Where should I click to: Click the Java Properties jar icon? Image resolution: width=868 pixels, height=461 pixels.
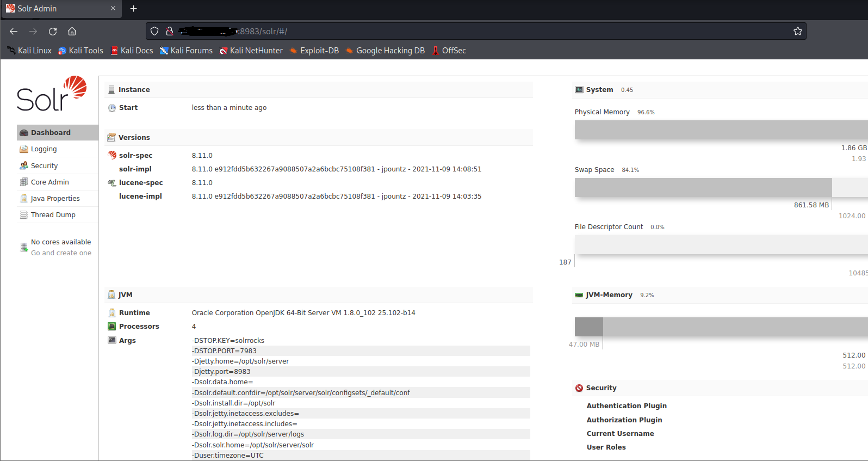point(24,198)
